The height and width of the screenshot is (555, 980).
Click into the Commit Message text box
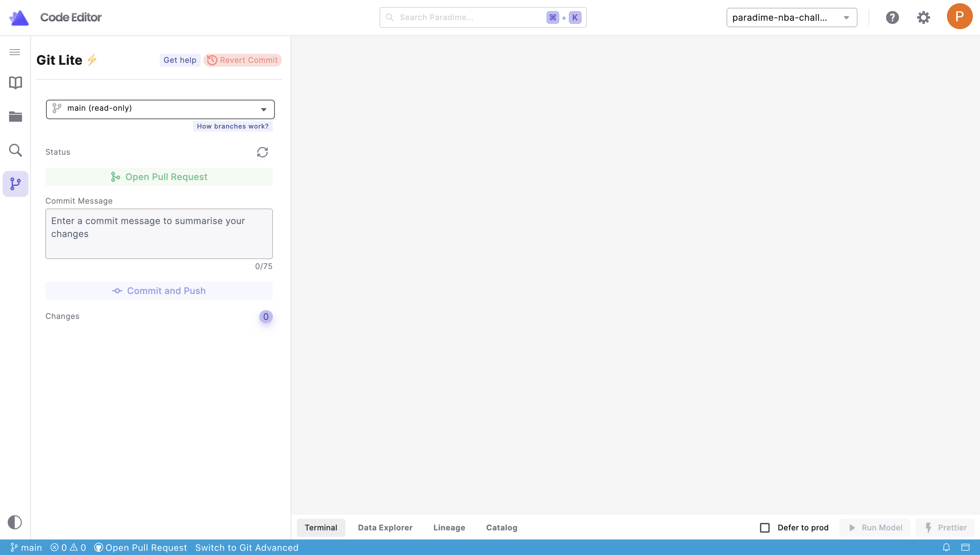click(x=159, y=234)
